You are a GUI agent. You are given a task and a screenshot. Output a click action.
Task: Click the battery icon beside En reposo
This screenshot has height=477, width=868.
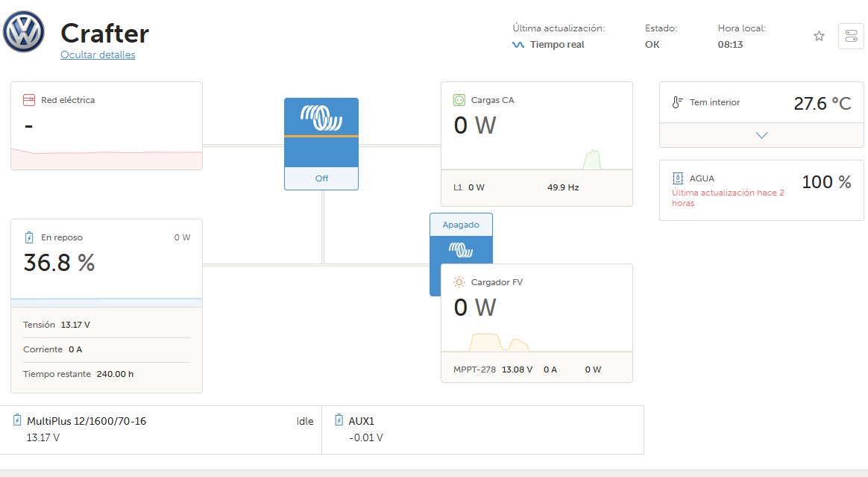click(29, 237)
